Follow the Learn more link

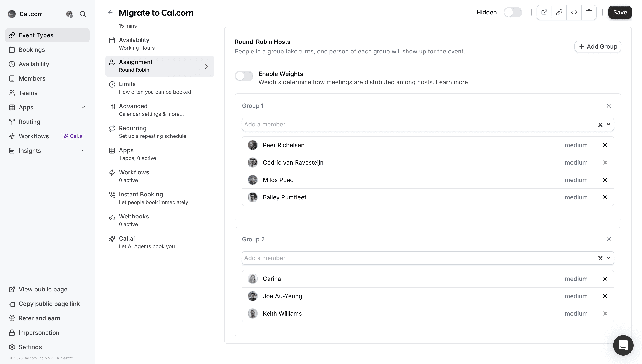[x=452, y=82]
